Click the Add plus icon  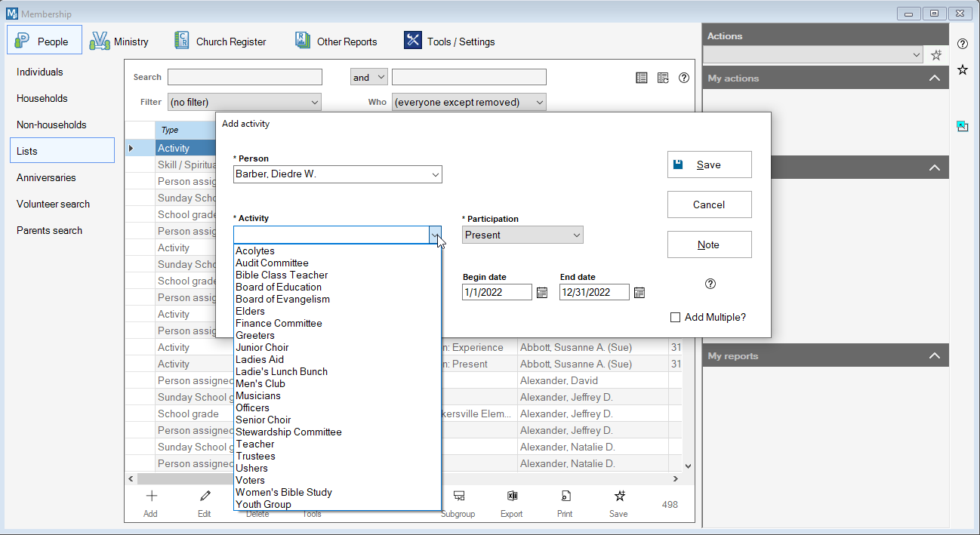tap(151, 497)
